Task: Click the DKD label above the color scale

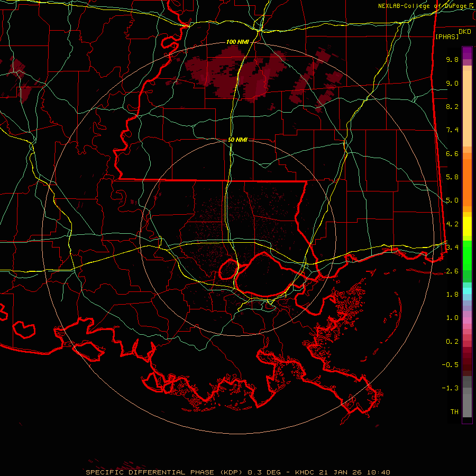Action: [465, 32]
